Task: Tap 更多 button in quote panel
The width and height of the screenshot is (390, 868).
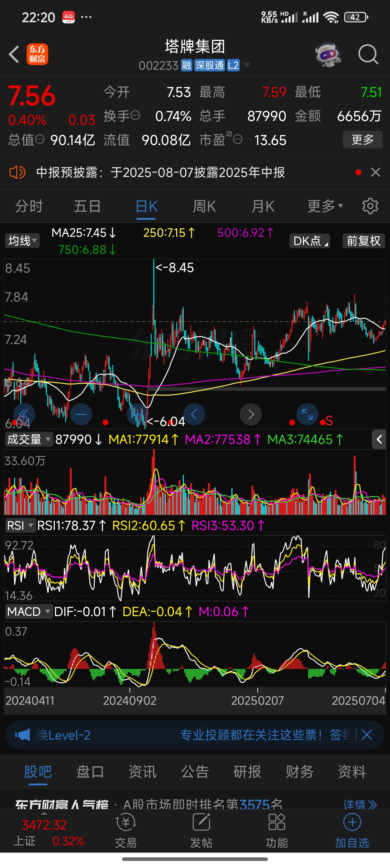Action: point(363,139)
